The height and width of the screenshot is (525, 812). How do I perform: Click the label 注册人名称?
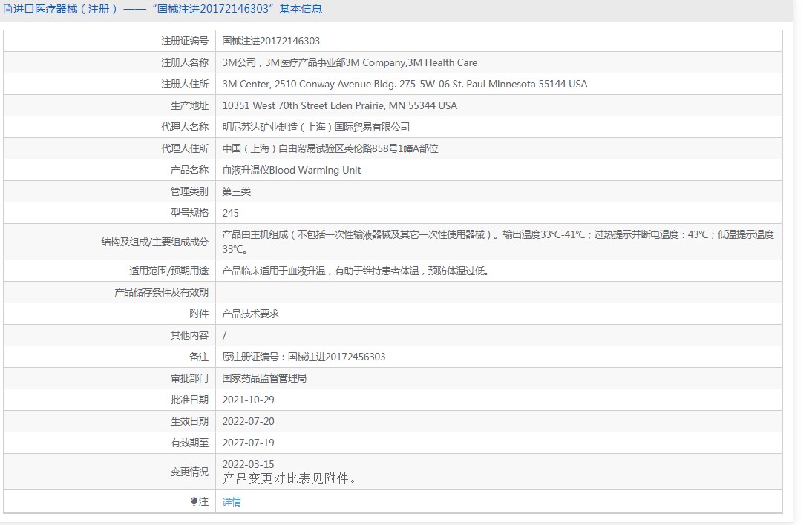click(x=184, y=62)
